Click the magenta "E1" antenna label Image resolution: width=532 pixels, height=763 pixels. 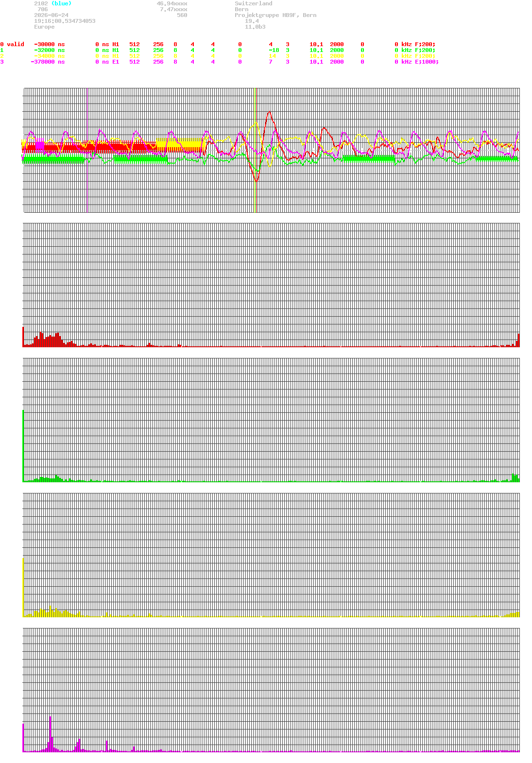116,62
